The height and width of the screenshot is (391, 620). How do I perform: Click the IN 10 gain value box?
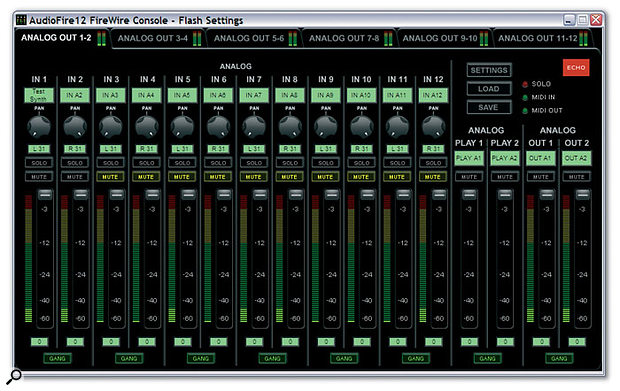362,342
